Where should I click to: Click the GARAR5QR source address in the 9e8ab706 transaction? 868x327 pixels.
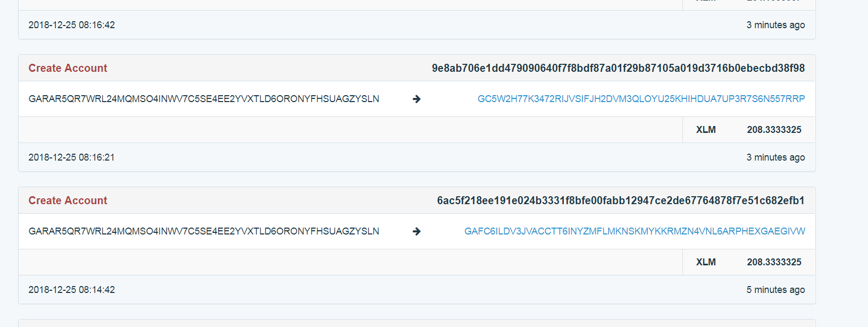pos(204,99)
